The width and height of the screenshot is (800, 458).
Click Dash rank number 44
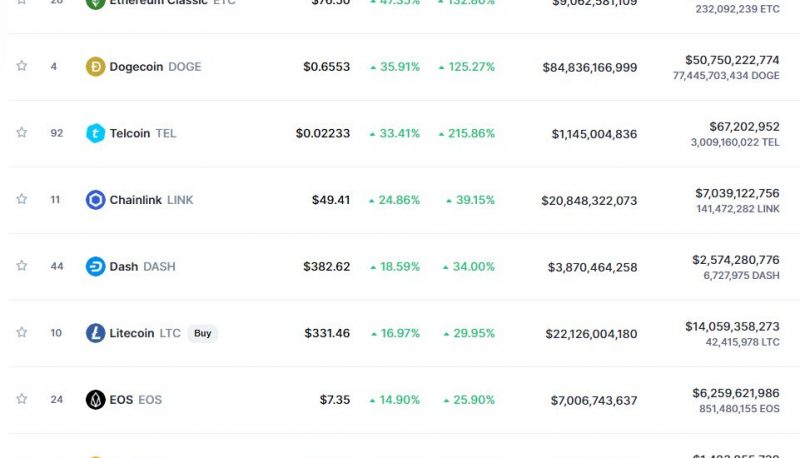point(57,266)
